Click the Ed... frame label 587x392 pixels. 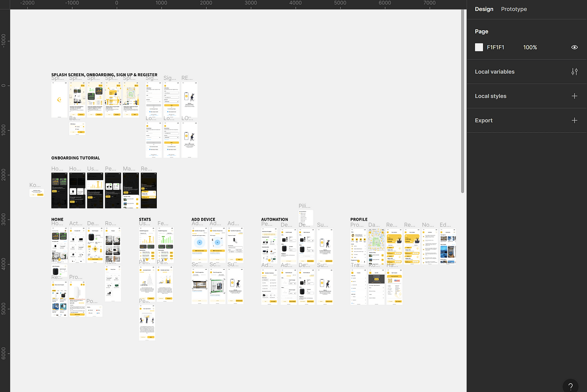tap(445, 225)
